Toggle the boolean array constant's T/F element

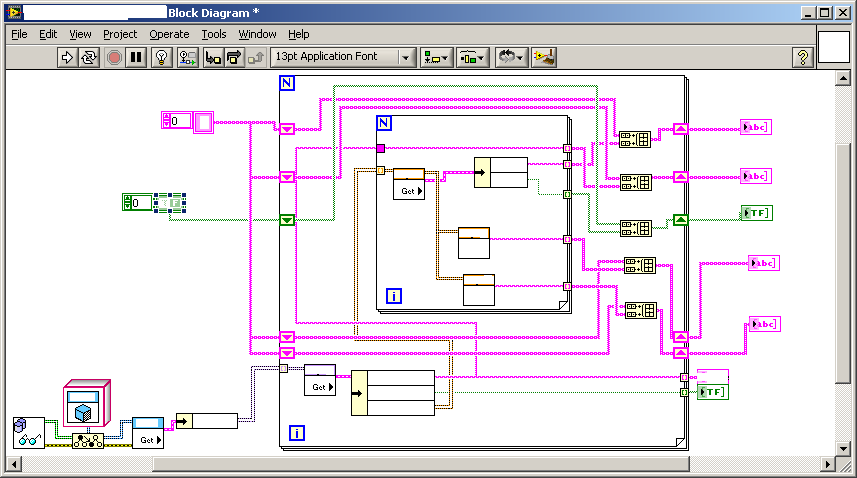[x=170, y=203]
